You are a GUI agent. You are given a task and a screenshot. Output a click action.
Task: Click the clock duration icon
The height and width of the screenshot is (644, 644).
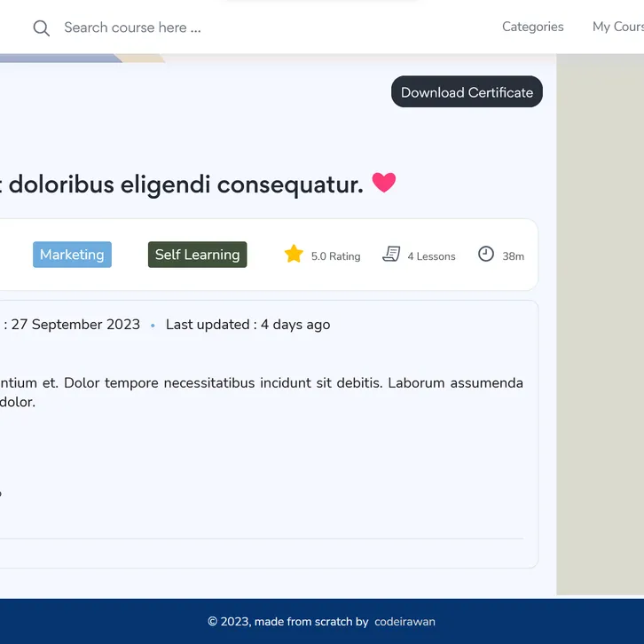point(486,255)
